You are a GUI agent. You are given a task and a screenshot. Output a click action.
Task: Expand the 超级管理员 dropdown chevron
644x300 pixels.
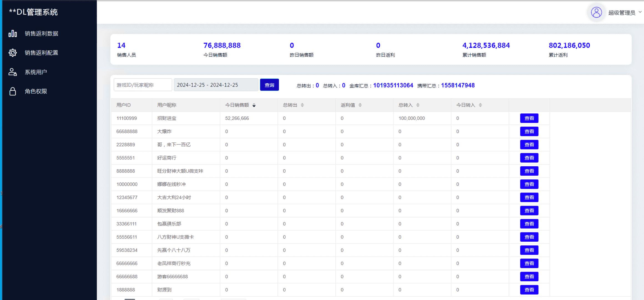pos(640,12)
